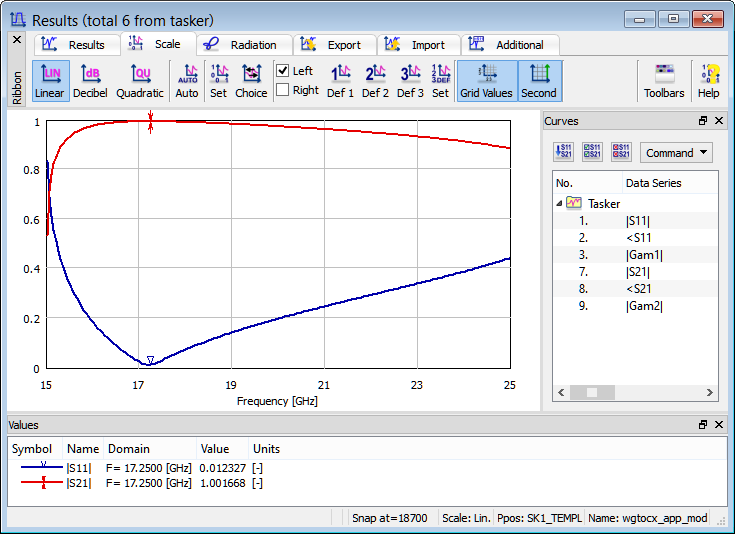The width and height of the screenshot is (735, 534).
Task: Select the |S21| data series row
Action: coord(640,271)
